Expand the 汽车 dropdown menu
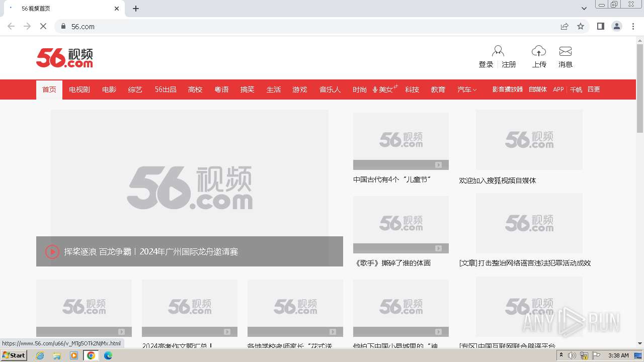 coord(467,89)
